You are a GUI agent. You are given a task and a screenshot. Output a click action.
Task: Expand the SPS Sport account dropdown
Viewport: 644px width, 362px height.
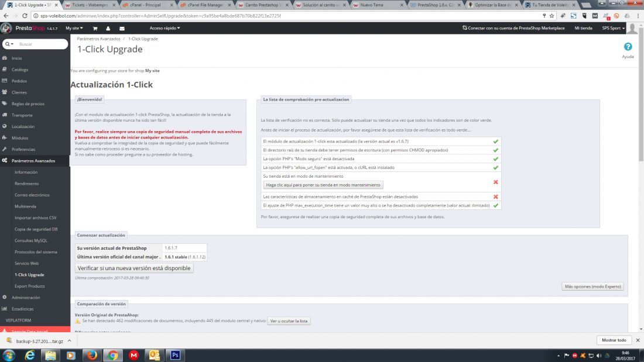613,28
